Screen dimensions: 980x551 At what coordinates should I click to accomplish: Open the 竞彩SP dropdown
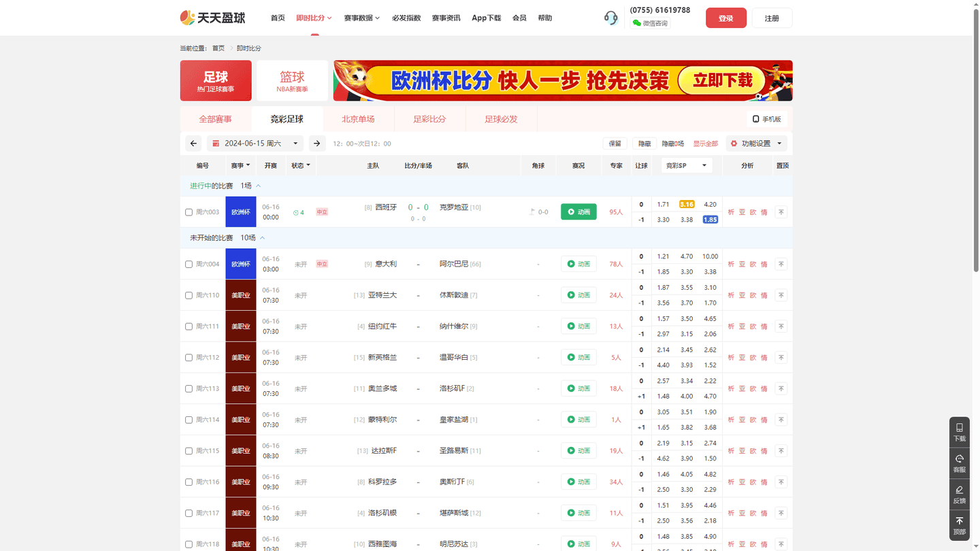686,165
